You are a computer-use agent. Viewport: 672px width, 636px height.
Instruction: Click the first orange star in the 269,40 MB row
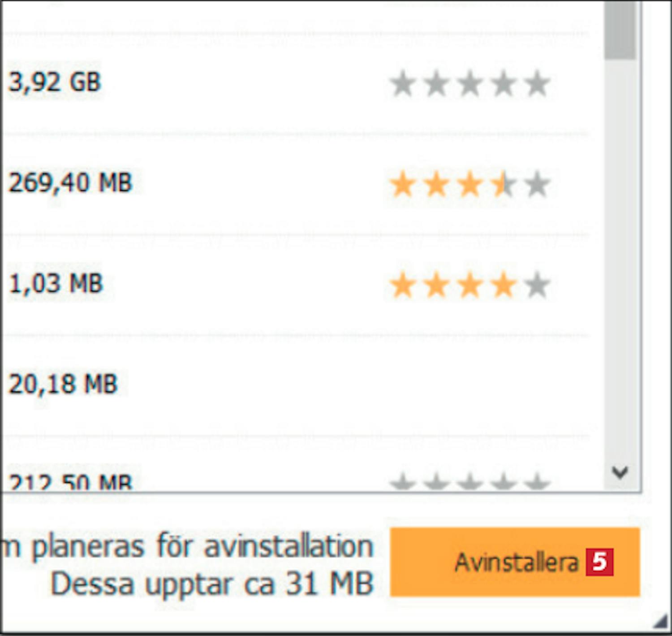coord(402,185)
